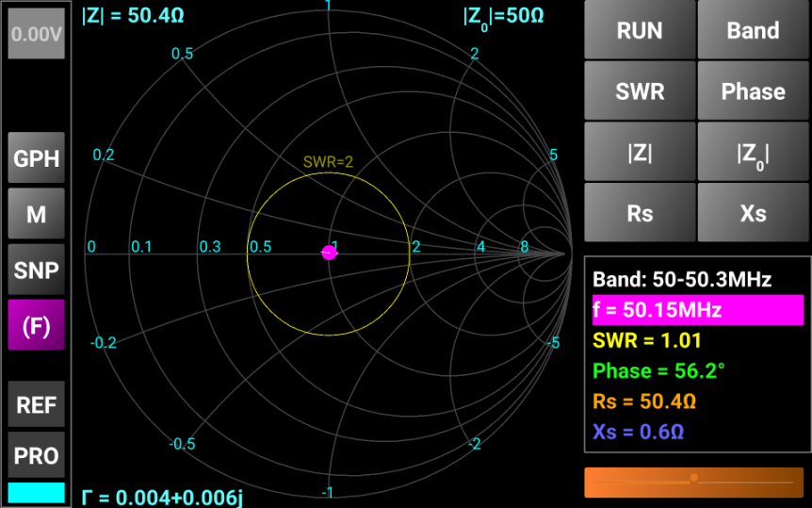Open the SNP file export button

point(37,270)
